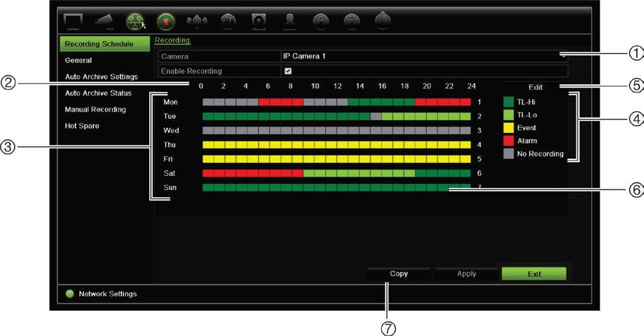Click the last yellow cell in Friday's row
The width and height of the screenshot is (644, 336).
point(466,159)
